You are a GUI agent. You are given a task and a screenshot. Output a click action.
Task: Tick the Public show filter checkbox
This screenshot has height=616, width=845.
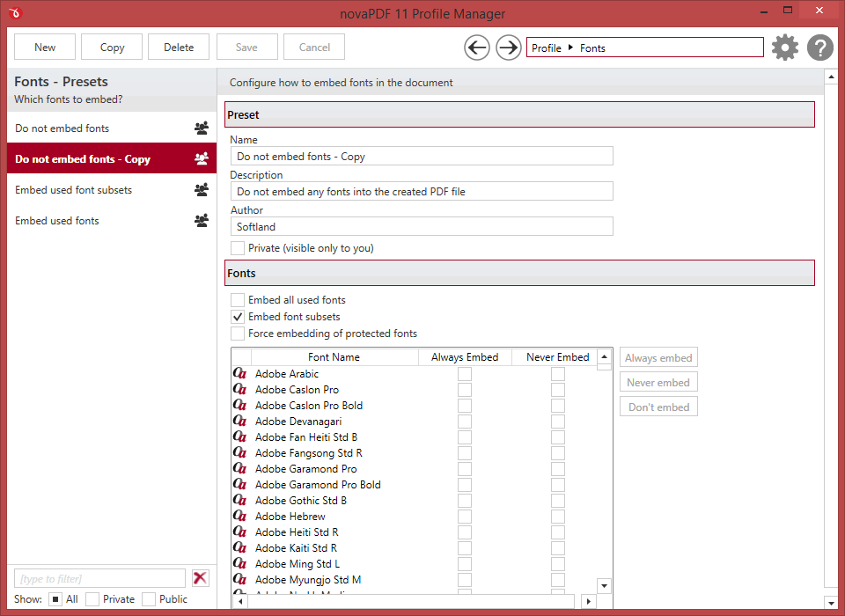[149, 598]
